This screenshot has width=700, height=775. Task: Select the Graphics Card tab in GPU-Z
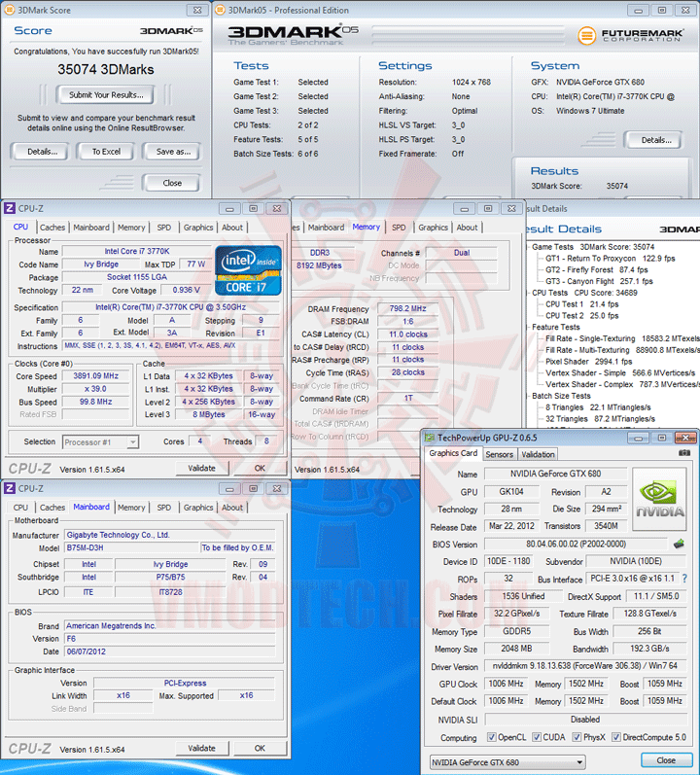click(453, 453)
